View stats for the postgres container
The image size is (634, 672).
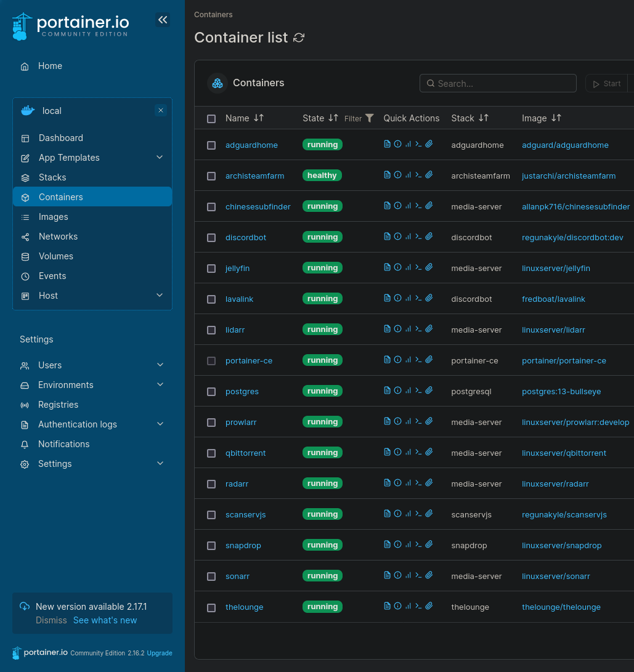click(x=407, y=390)
